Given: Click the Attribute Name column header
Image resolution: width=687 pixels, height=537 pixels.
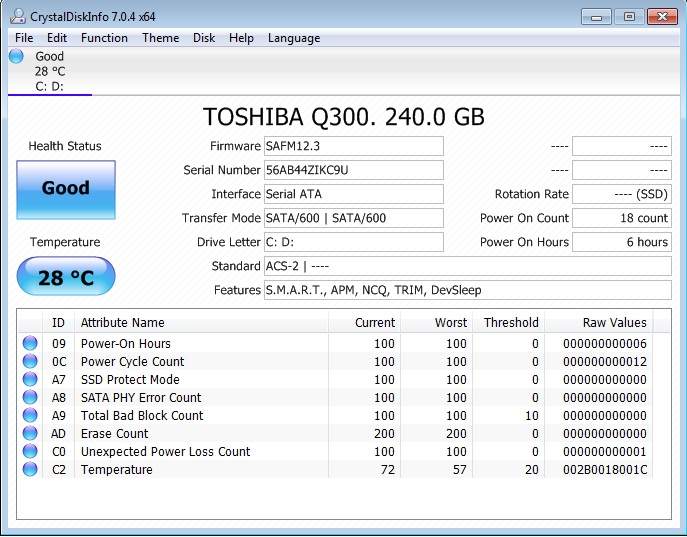Looking at the screenshot, I should click(x=202, y=323).
